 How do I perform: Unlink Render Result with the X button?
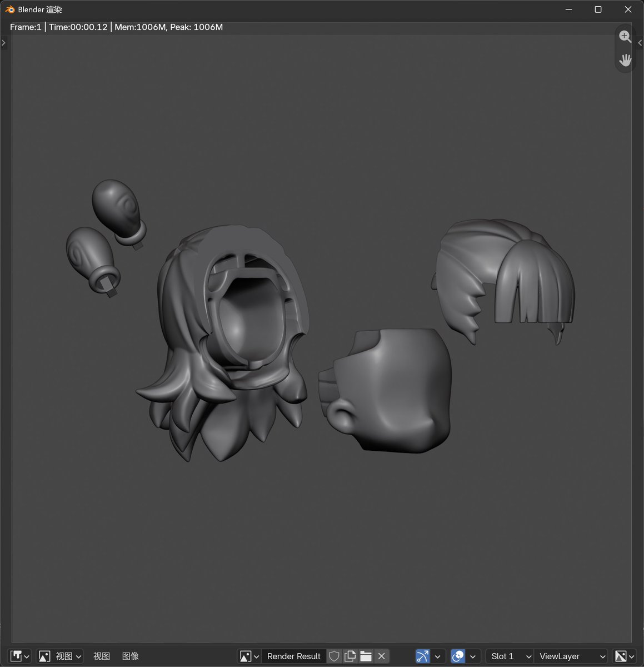tap(382, 656)
